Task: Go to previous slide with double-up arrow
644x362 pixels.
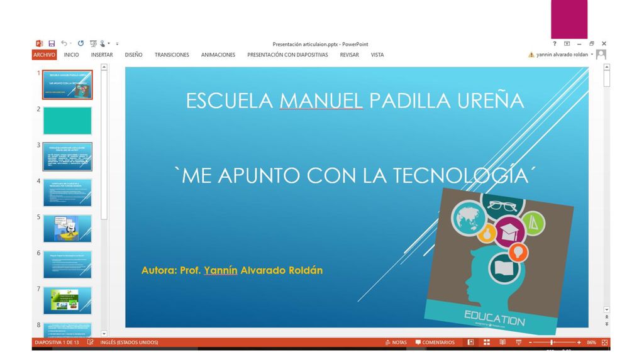Action: coord(607,317)
